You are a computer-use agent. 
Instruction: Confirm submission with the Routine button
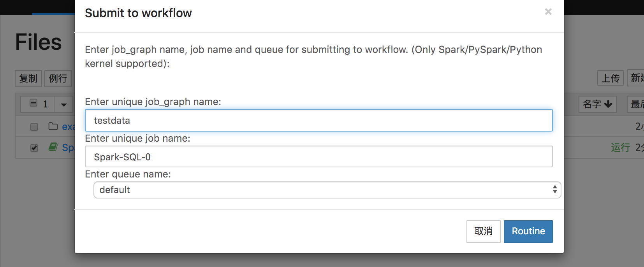pyautogui.click(x=528, y=231)
